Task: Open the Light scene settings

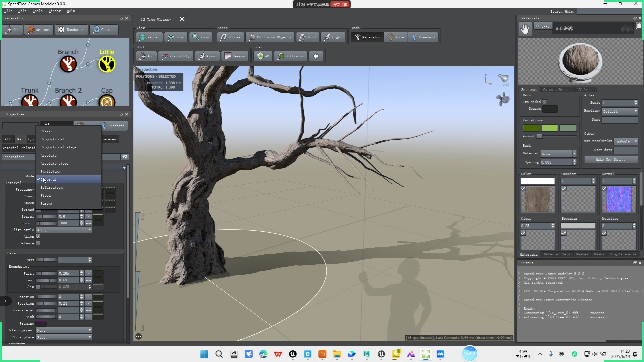Action: click(x=333, y=37)
